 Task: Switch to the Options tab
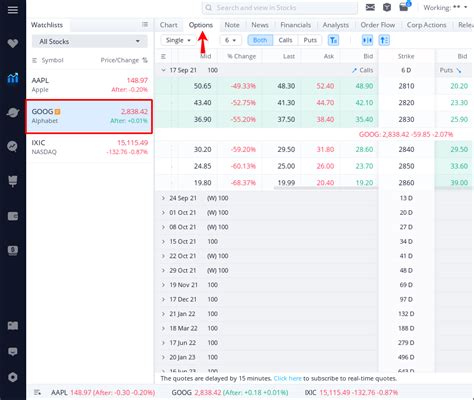pyautogui.click(x=201, y=25)
